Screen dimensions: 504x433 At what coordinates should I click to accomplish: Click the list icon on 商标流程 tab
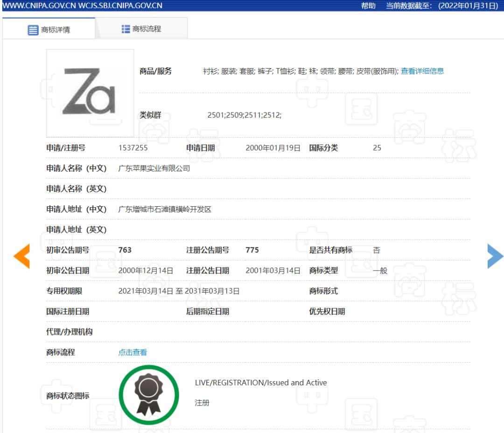point(125,28)
